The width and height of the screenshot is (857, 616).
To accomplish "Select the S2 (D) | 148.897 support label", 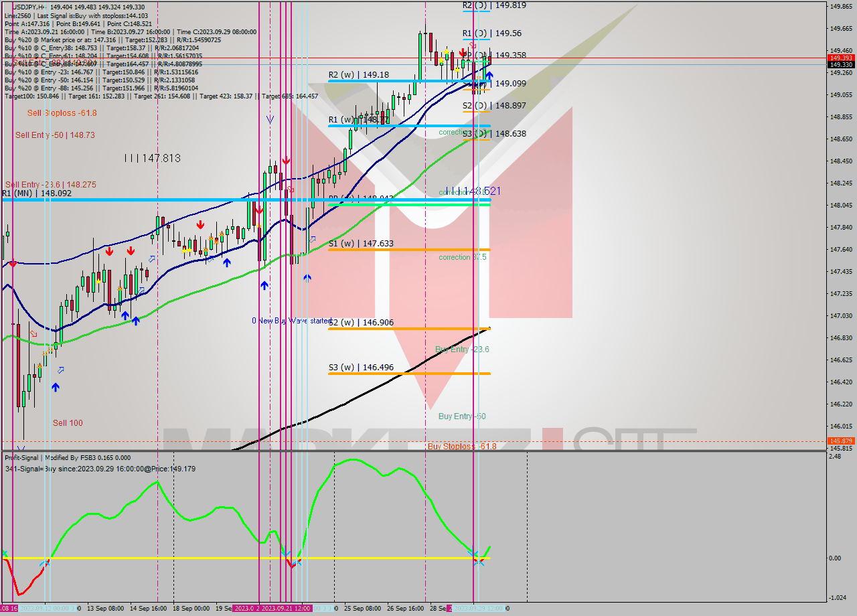I will pyautogui.click(x=494, y=106).
